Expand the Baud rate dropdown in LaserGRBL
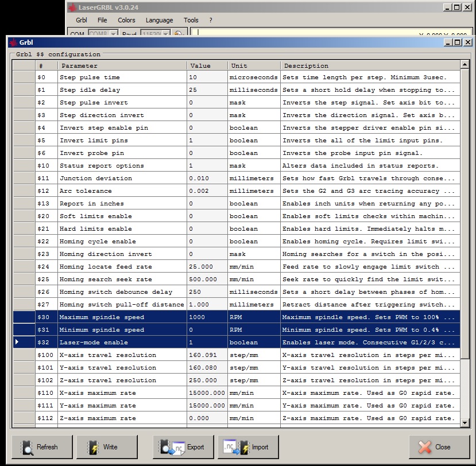476x466 pixels. [x=166, y=34]
